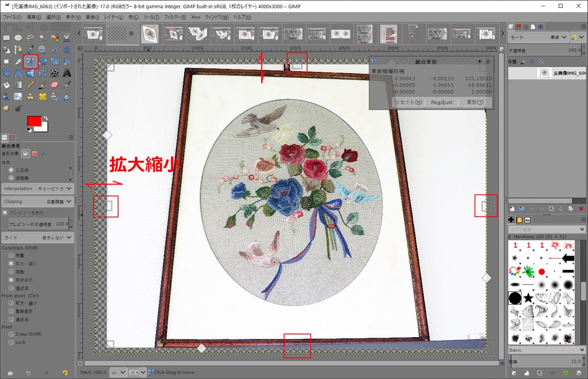The width and height of the screenshot is (588, 379).
Task: Select the Paintbrush tool
Action: pyautogui.click(x=42, y=85)
